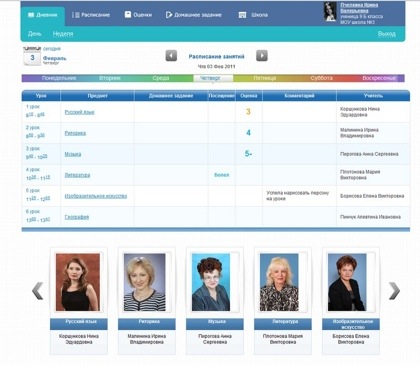Viewport: 420px width, 366px height.
Task: Select Суббота on the weekday bar
Action: 322,78
